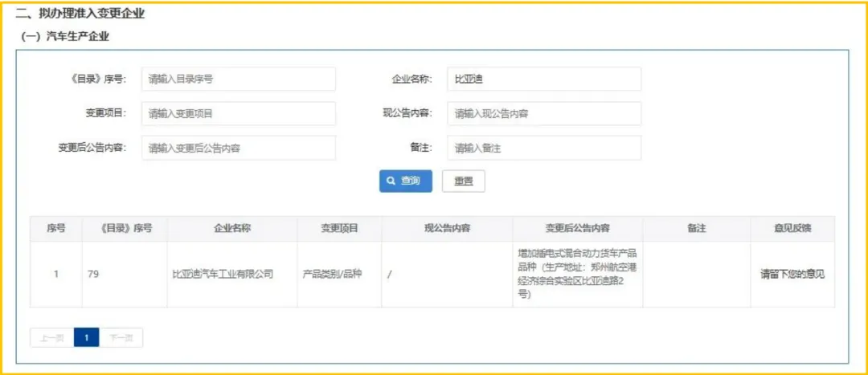Click the 现公告内容 column header
This screenshot has width=868, height=375.
point(448,228)
